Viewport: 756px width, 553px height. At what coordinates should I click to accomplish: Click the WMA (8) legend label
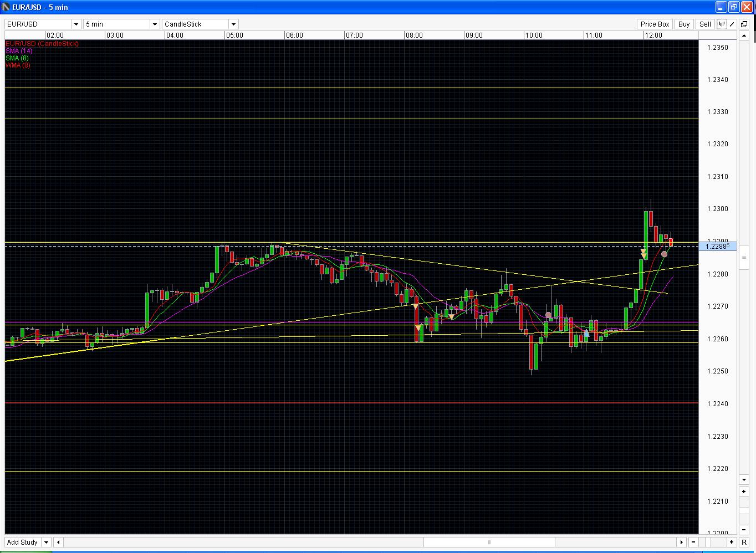click(x=18, y=65)
